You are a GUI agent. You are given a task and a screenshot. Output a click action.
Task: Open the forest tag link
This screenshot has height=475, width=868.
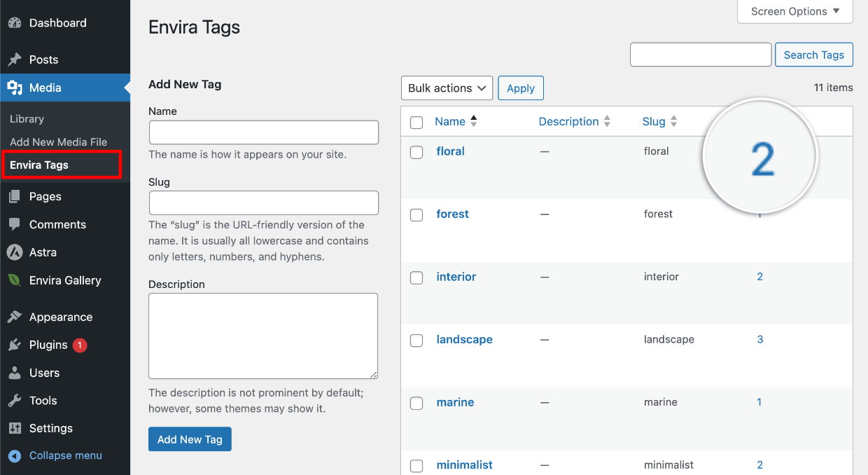452,214
